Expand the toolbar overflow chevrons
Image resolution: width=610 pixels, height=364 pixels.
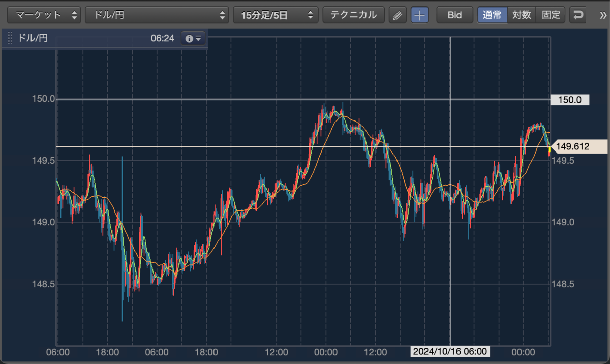pos(602,15)
